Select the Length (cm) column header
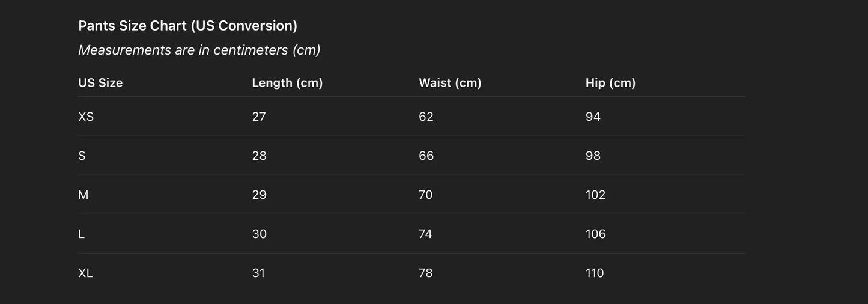This screenshot has height=304, width=868. point(287,83)
